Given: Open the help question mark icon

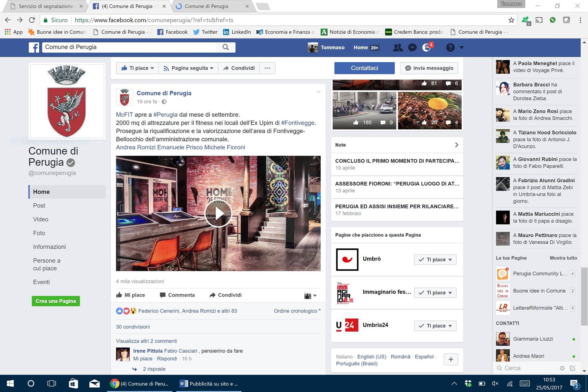Looking at the screenshot, I should coord(450,47).
